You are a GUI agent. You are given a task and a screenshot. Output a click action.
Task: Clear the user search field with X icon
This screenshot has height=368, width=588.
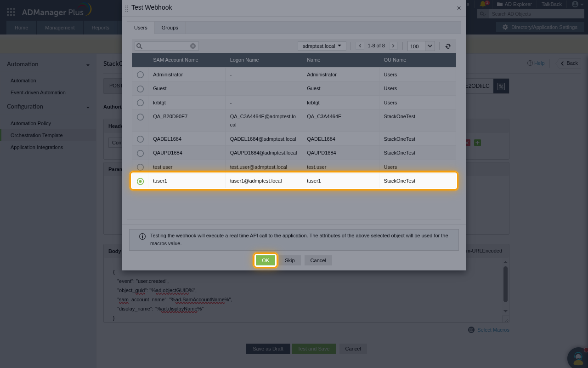(193, 46)
